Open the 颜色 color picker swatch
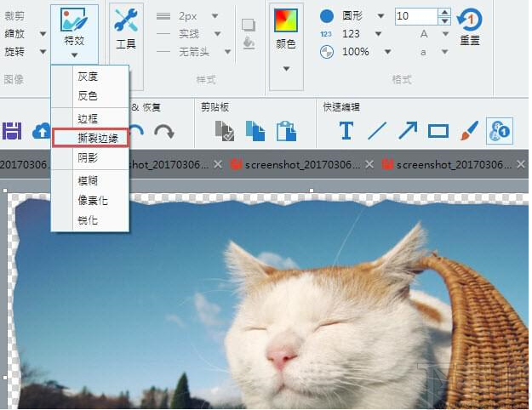The height and width of the screenshot is (410, 532). click(286, 21)
